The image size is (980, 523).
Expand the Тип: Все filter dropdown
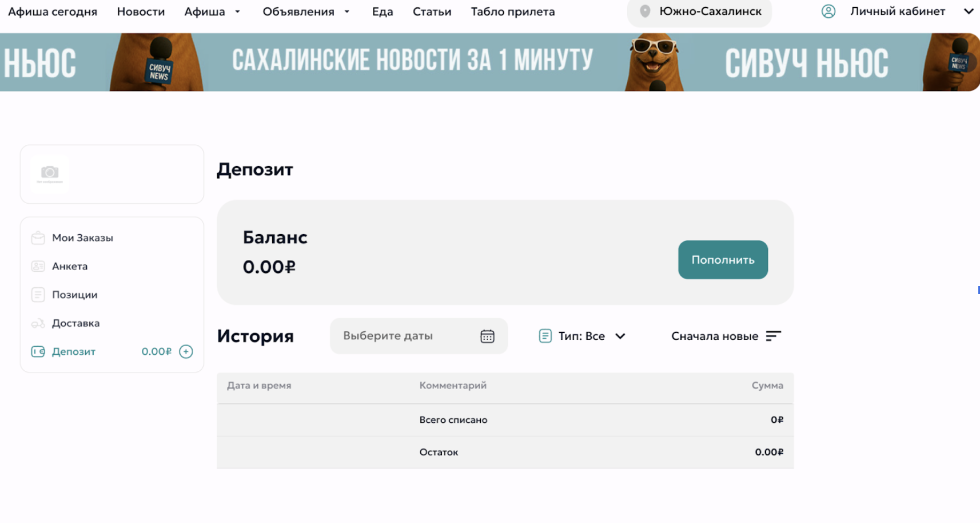(620, 336)
